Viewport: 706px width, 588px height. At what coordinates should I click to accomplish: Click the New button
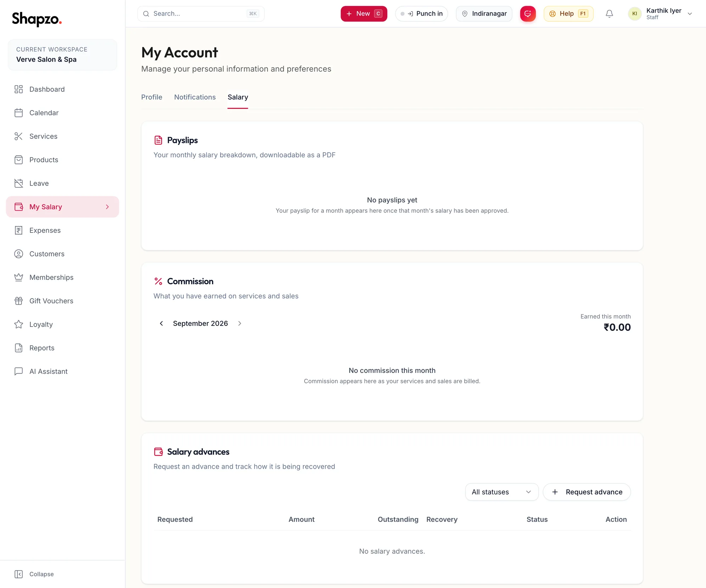[x=364, y=14]
